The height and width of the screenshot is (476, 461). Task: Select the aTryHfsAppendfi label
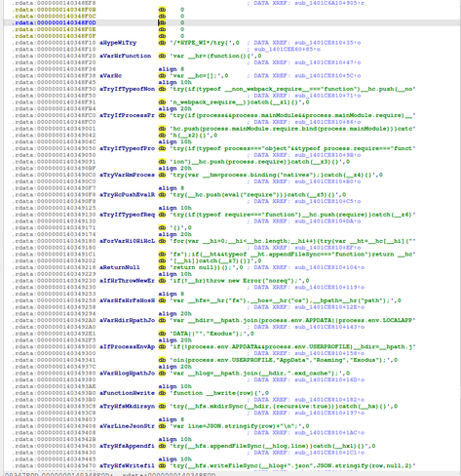pyautogui.click(x=127, y=446)
